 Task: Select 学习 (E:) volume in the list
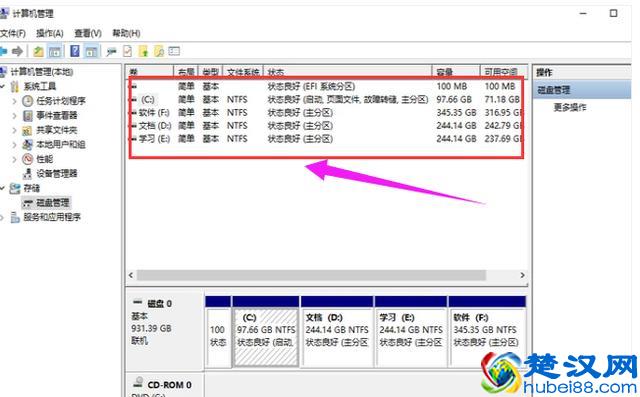pos(154,139)
